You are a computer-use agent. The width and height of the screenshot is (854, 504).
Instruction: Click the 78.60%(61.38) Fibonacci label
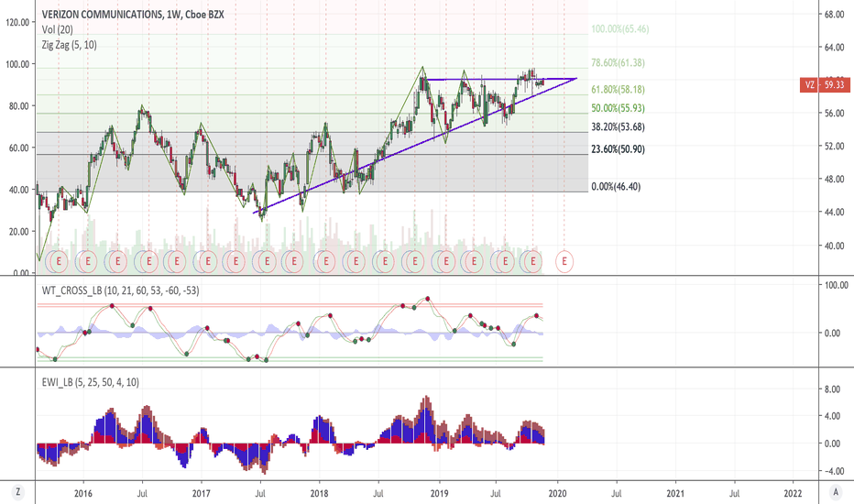click(x=619, y=63)
